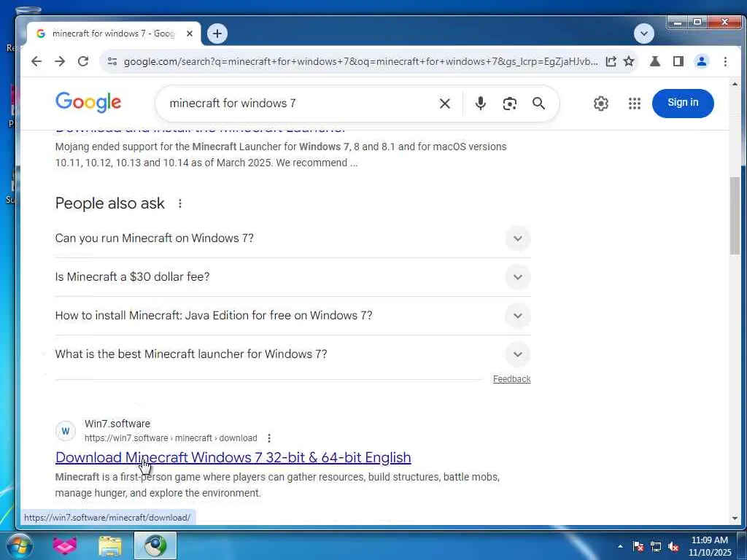Open the network tray icon
This screenshot has height=560, width=747.
tap(656, 546)
